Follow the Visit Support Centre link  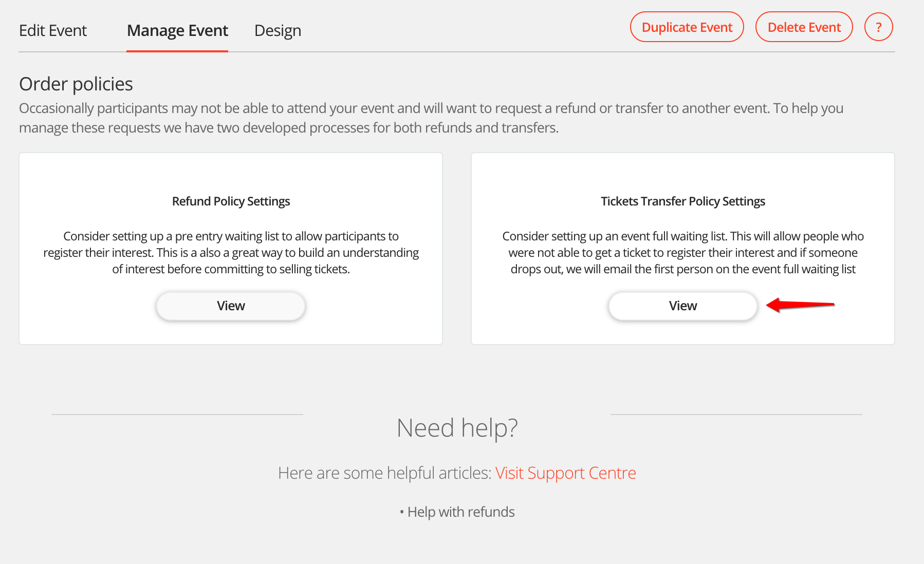[x=565, y=473]
